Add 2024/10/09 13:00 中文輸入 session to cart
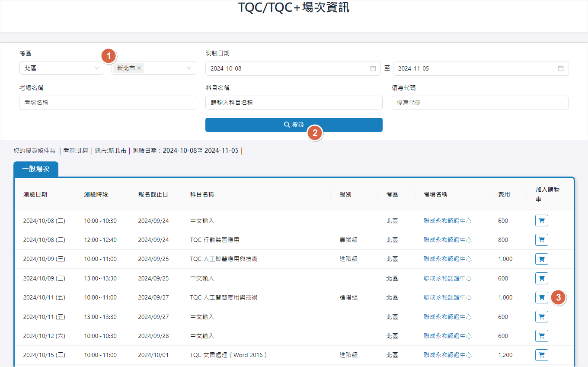 542,278
